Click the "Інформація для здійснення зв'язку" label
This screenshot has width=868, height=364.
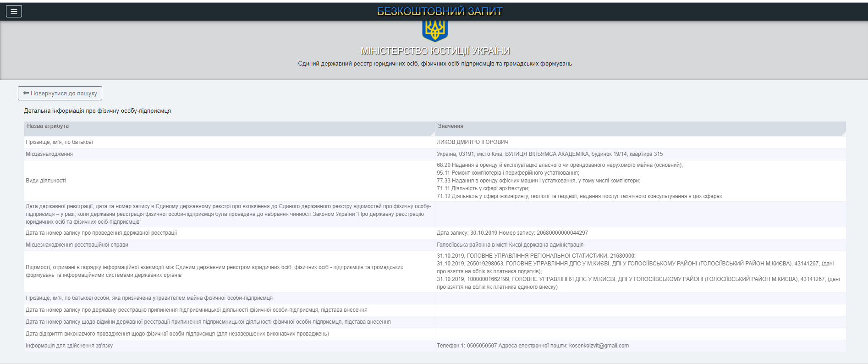tap(69, 346)
